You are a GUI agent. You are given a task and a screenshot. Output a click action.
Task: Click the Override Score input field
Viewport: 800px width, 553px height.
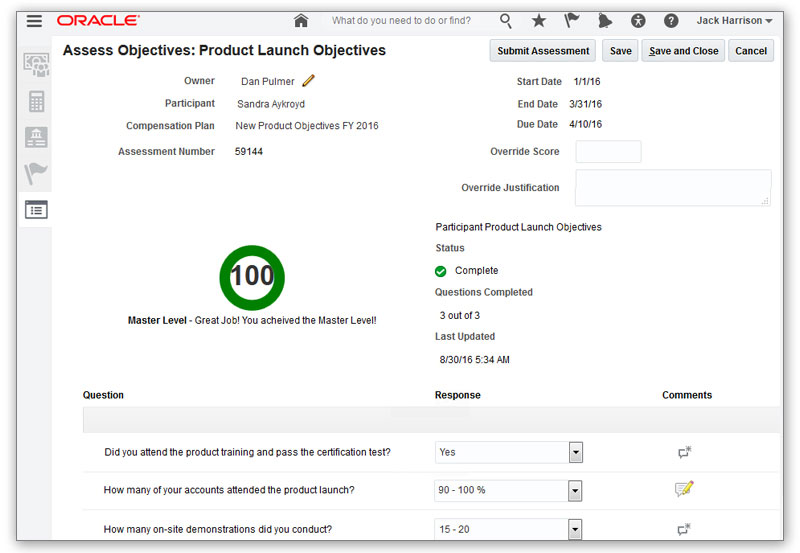pos(608,152)
